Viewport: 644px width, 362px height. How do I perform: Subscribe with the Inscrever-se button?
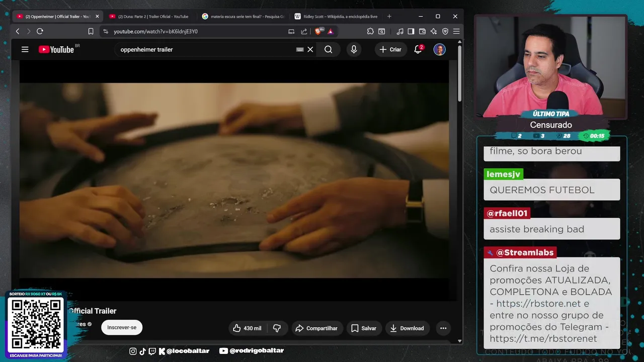tap(122, 327)
